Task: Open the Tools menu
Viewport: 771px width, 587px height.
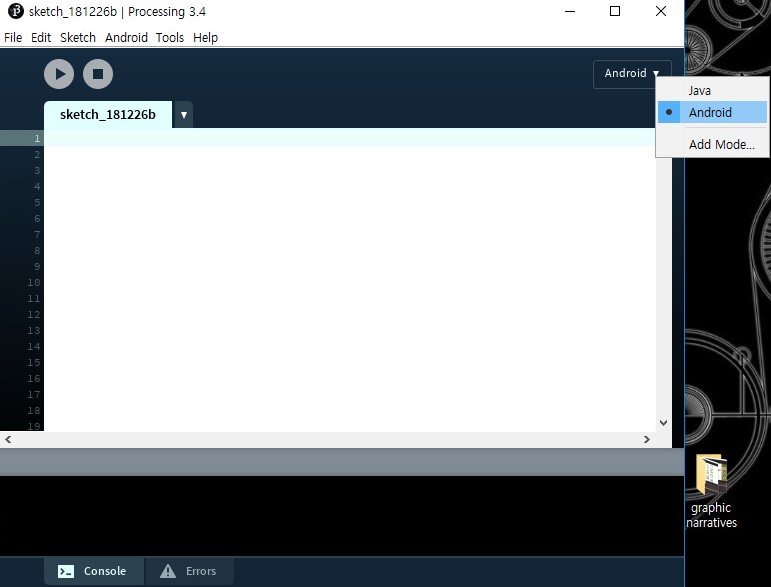Action: click(170, 37)
